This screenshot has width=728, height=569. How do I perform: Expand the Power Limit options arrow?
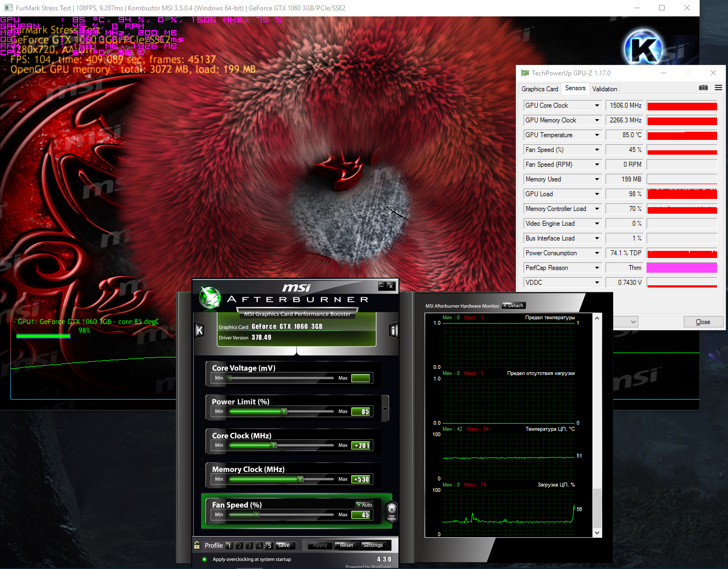[x=385, y=409]
